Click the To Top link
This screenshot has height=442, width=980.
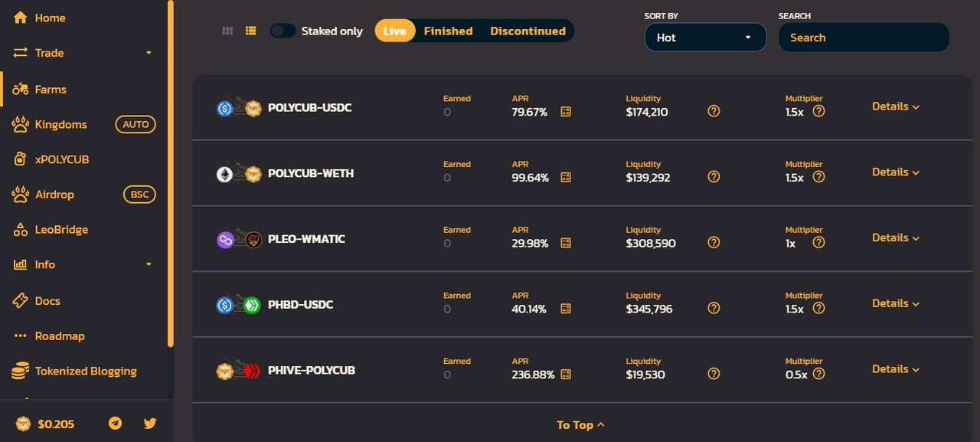coord(580,425)
